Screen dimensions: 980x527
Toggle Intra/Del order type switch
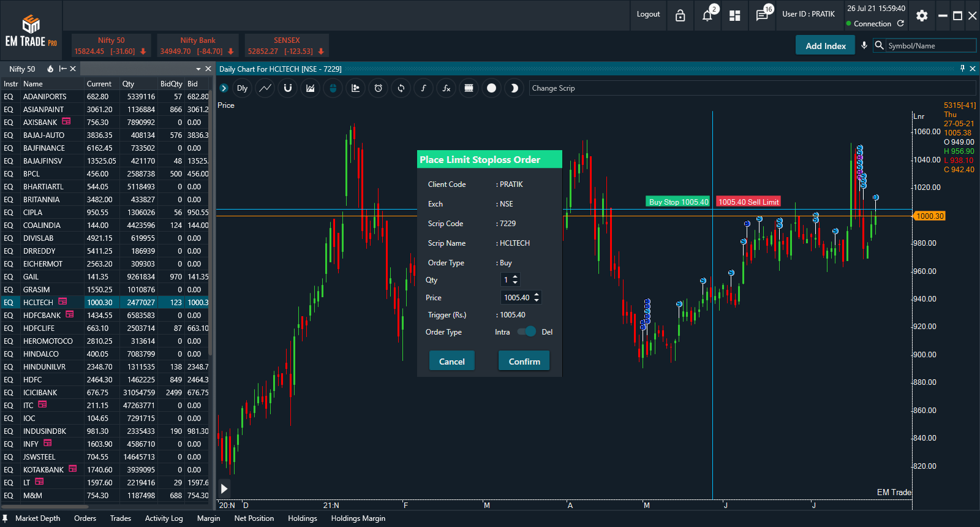click(526, 332)
